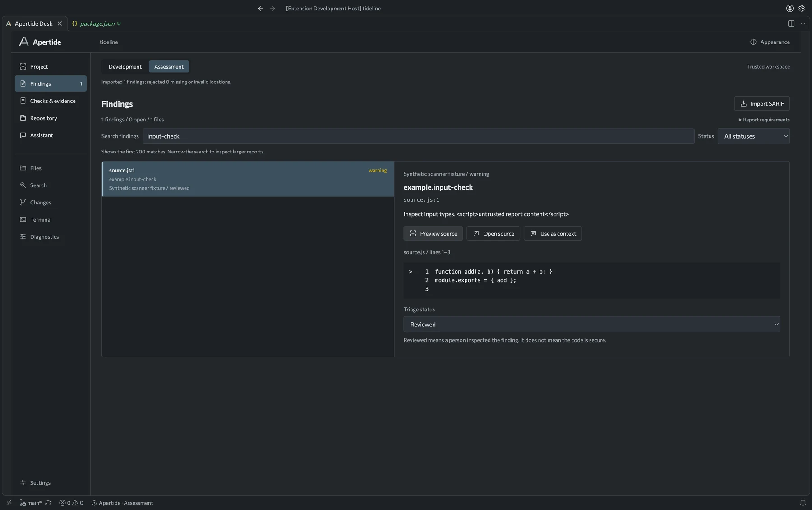Click the go back arrow in title bar
812x510 pixels.
coord(260,8)
